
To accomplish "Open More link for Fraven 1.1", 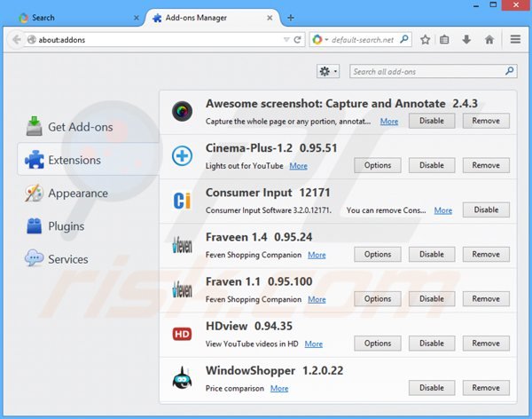I will pos(317,299).
